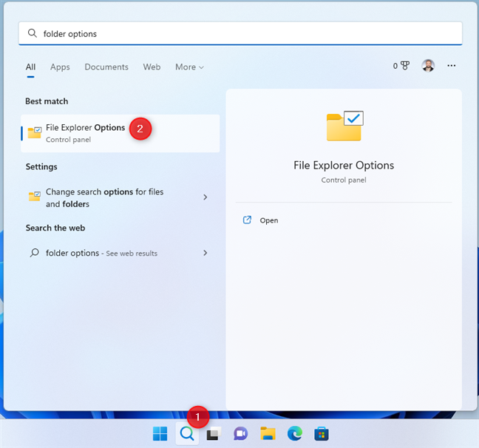This screenshot has width=479, height=448.
Task: Switch to the Apps tab
Action: [x=60, y=67]
